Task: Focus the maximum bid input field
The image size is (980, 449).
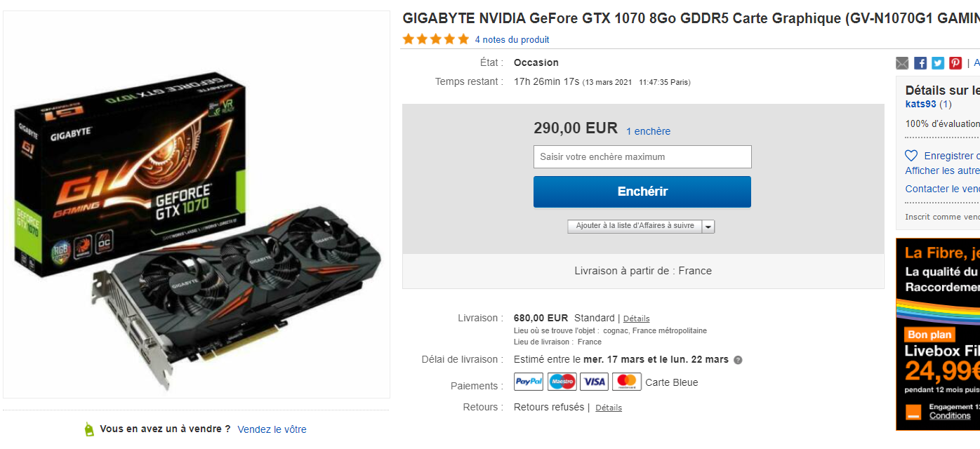Action: click(x=642, y=157)
